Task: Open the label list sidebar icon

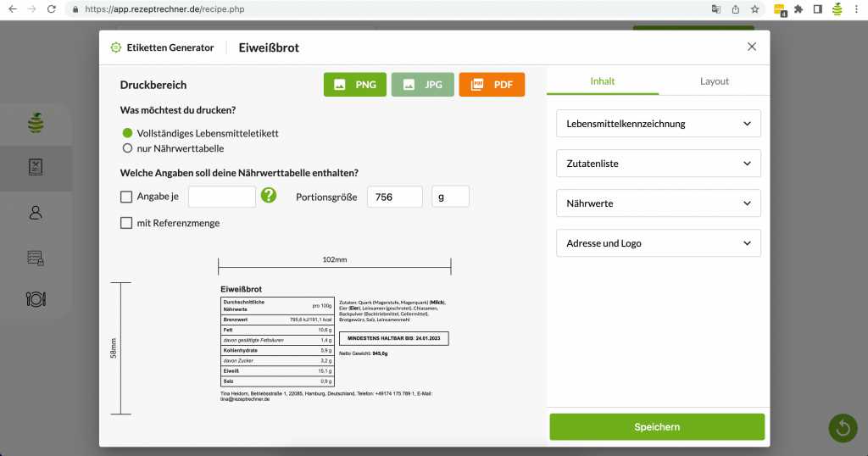Action: point(36,258)
